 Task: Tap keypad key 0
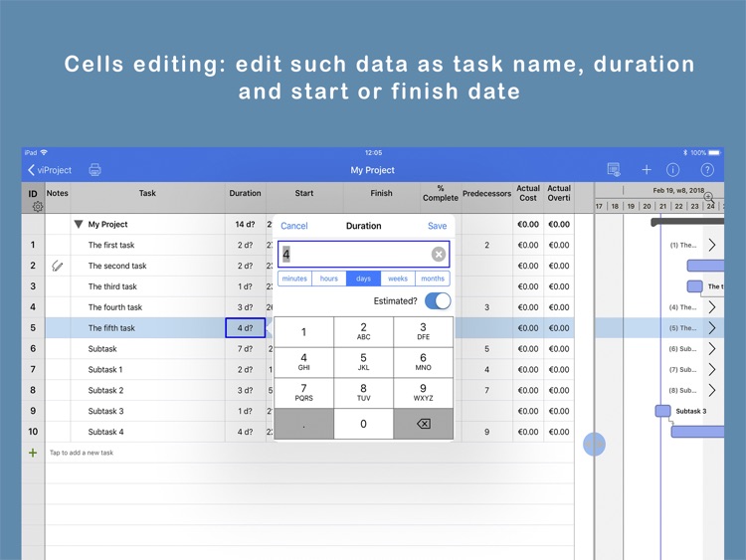tap(363, 424)
